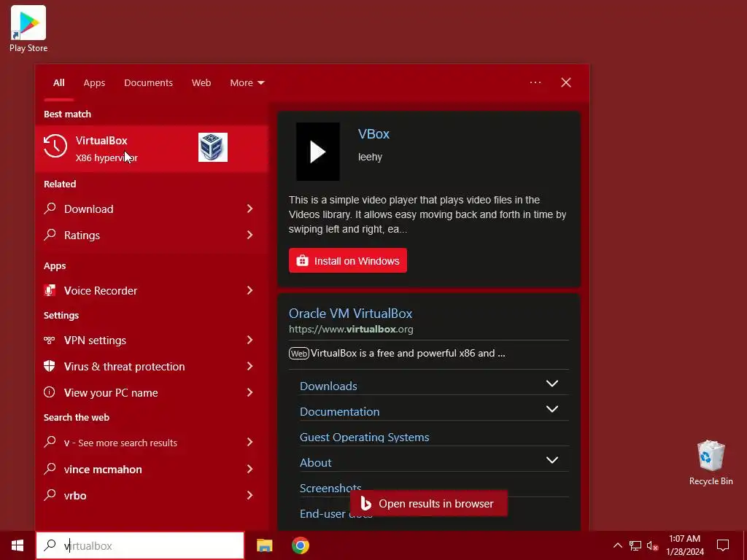Screen dimensions: 747x560
Task: Click Install on Windows button
Action: click(348, 260)
